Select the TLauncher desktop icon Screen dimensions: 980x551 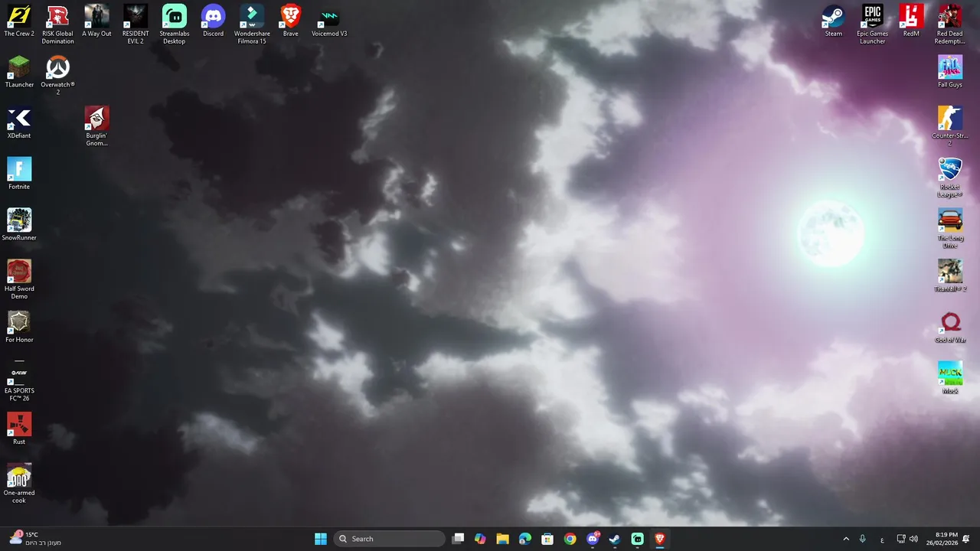[x=19, y=72]
